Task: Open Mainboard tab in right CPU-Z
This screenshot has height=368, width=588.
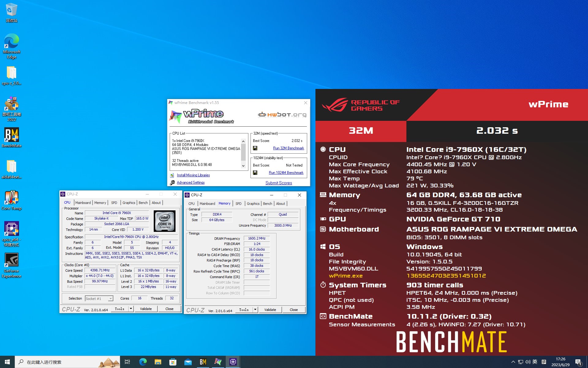Action: (x=207, y=204)
